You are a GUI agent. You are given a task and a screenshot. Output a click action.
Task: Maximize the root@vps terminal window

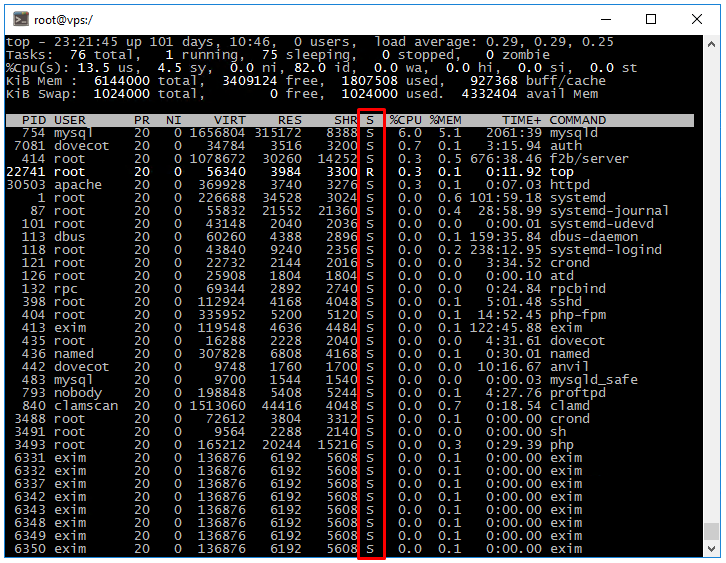pyautogui.click(x=651, y=19)
